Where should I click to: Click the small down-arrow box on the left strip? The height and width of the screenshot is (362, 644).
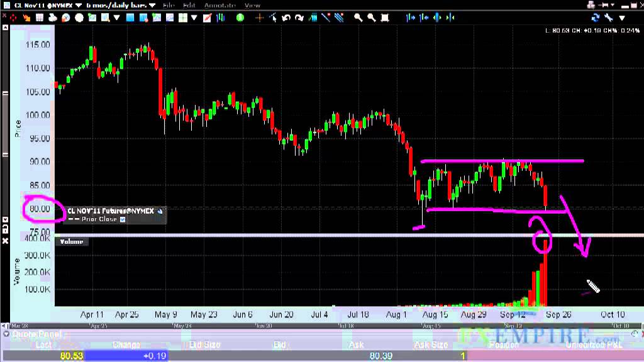tap(5, 220)
